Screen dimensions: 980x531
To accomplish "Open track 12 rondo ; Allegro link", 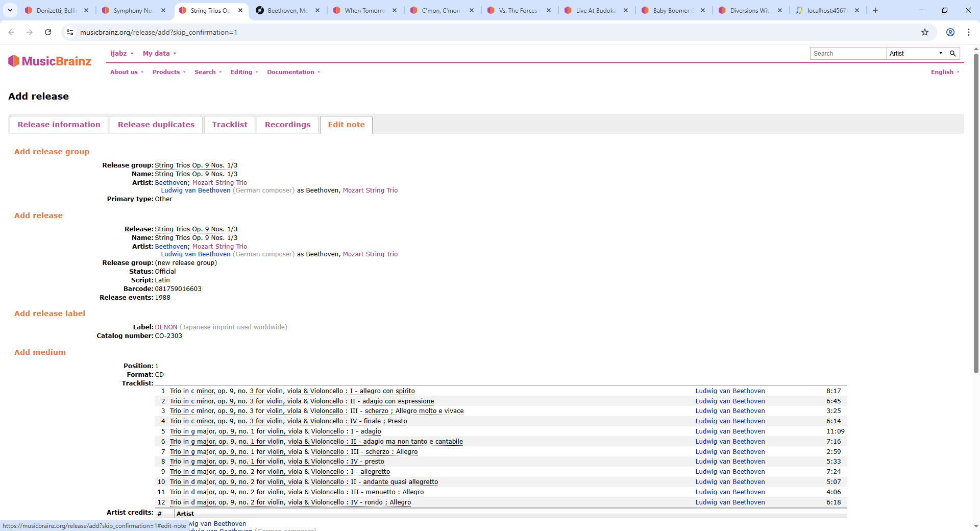I will 290,502.
